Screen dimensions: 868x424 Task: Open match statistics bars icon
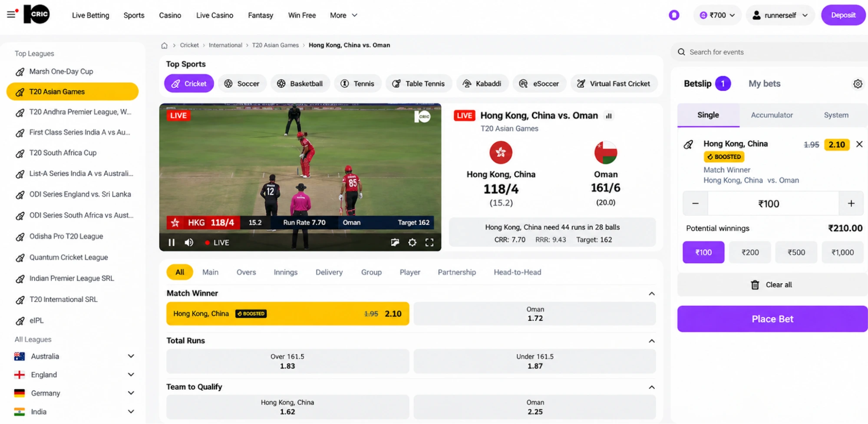[x=609, y=116]
